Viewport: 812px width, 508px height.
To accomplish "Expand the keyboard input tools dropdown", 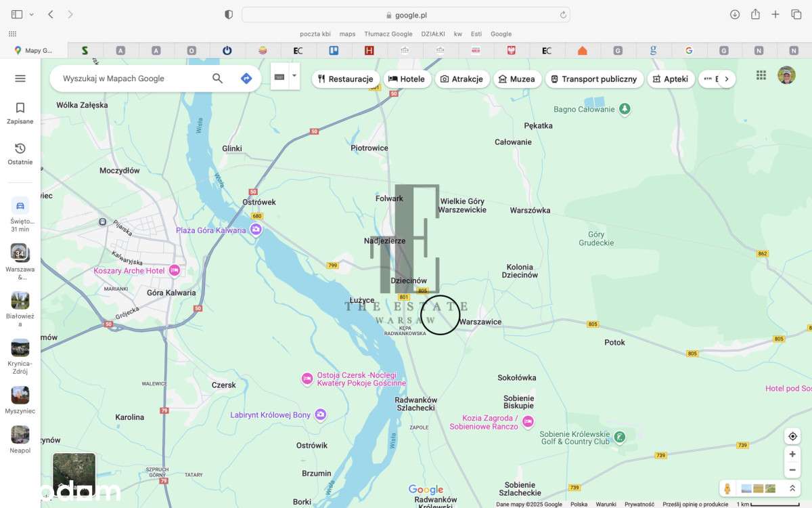I will pyautogui.click(x=294, y=76).
